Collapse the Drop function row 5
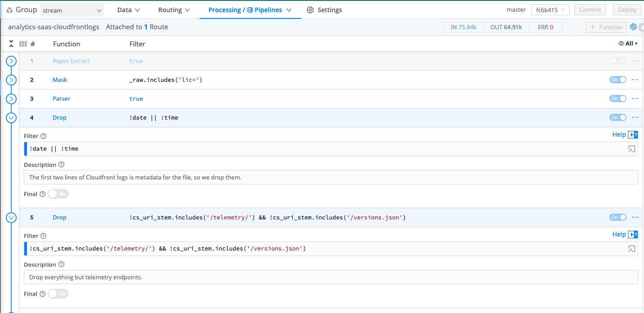Image resolution: width=644 pixels, height=313 pixels. pos(11,217)
